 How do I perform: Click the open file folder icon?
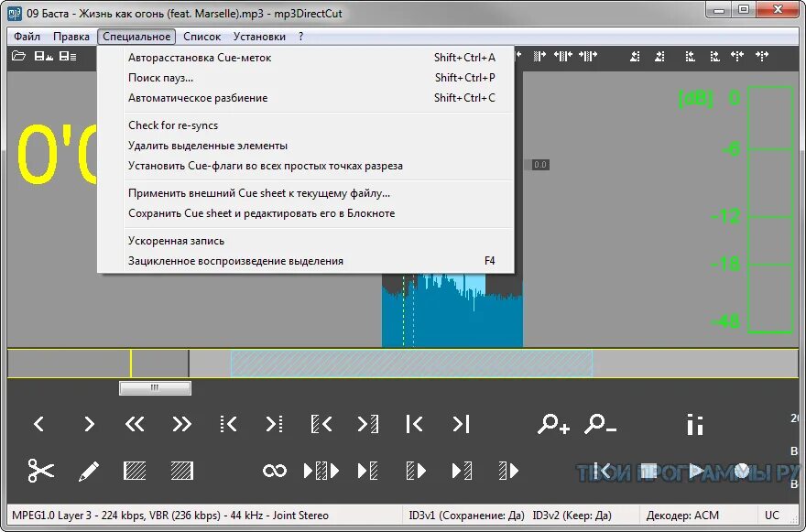point(18,56)
